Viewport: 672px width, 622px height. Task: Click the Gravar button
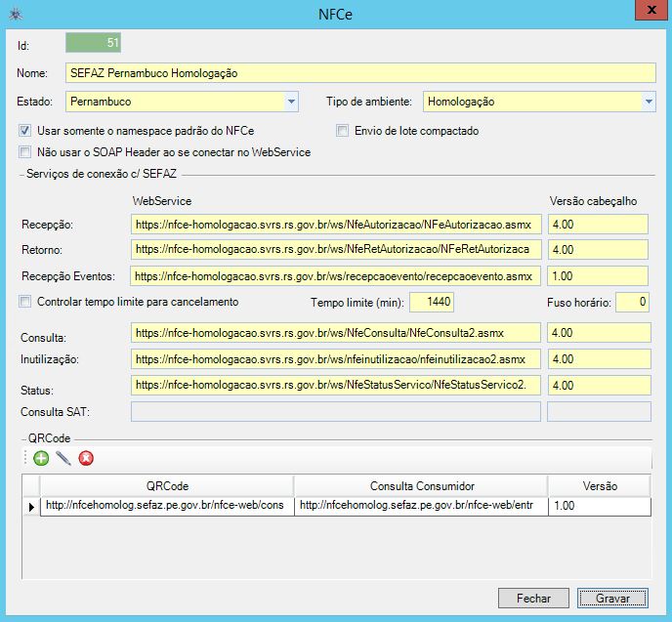(x=611, y=598)
